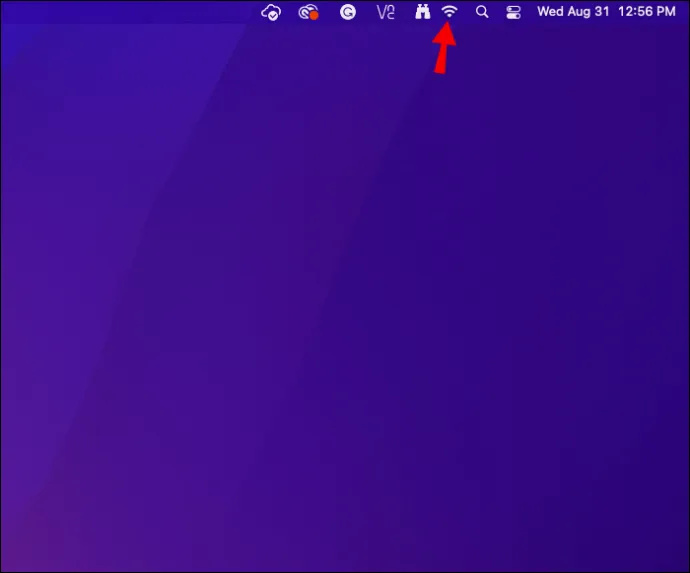The height and width of the screenshot is (573, 690).
Task: Open Creative Cloud icon with red dot
Action: tap(308, 12)
